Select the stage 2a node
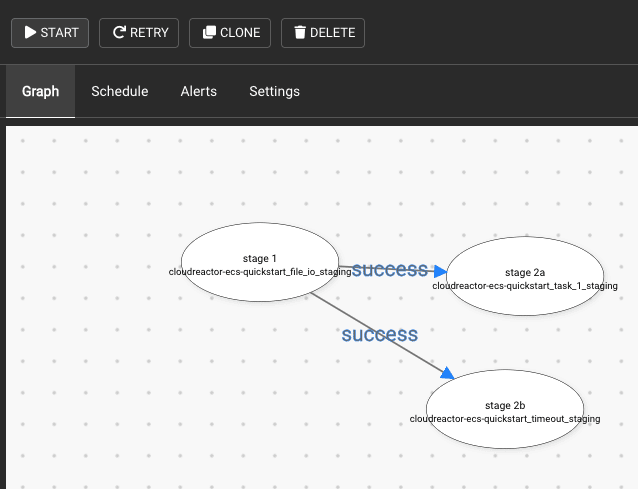Screen dimensions: 638x489 point(525,276)
